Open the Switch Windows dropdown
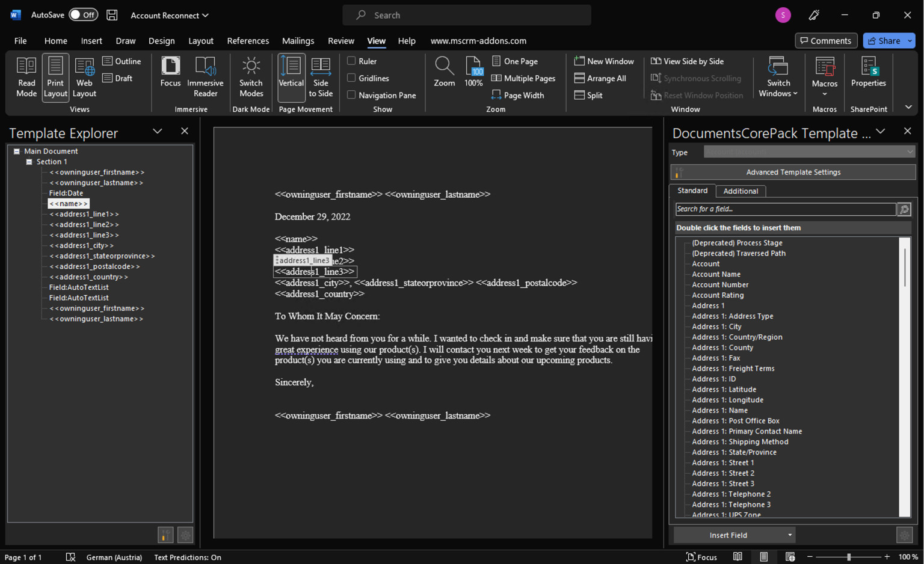This screenshot has width=924, height=564. pyautogui.click(x=778, y=77)
